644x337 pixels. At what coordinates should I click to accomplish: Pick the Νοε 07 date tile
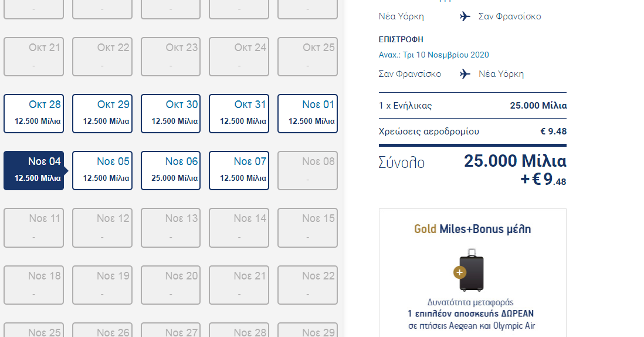[239, 170]
